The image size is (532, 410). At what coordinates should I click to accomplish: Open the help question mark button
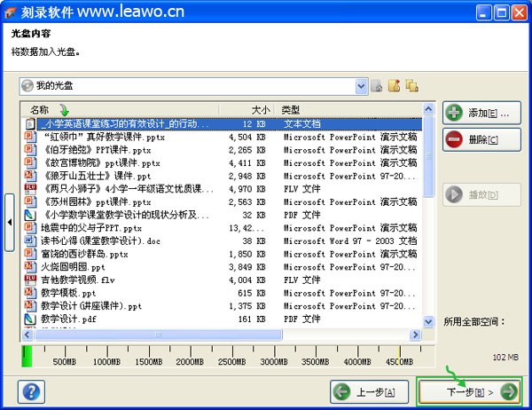tap(31, 392)
